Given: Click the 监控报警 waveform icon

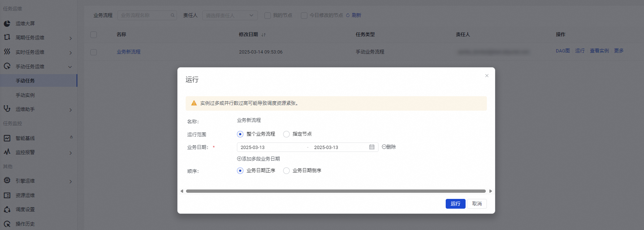Looking at the screenshot, I should click(7, 152).
